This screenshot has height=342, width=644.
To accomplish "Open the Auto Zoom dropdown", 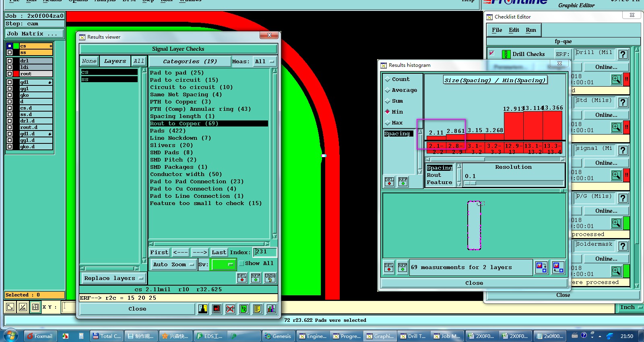I will click(173, 265).
